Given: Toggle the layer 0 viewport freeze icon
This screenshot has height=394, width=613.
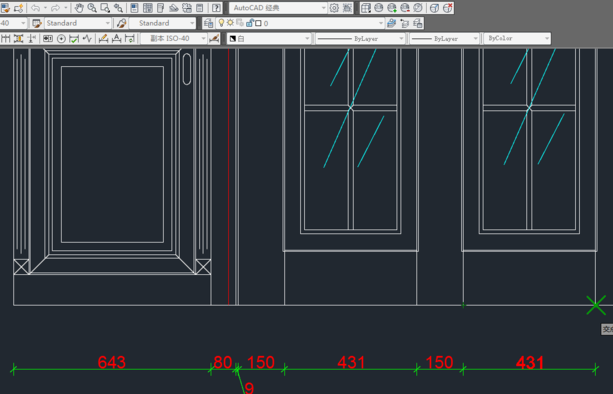Looking at the screenshot, I should [x=239, y=23].
